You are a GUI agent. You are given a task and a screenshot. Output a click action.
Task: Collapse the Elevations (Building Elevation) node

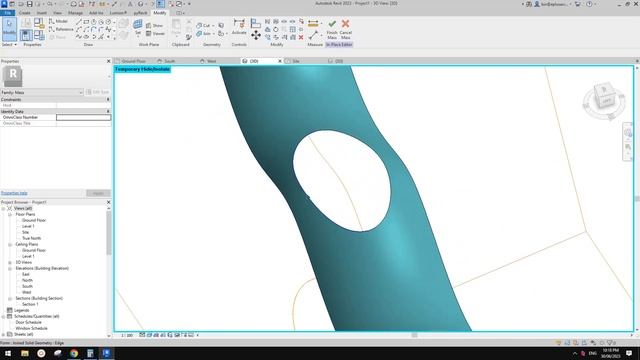click(x=10, y=269)
